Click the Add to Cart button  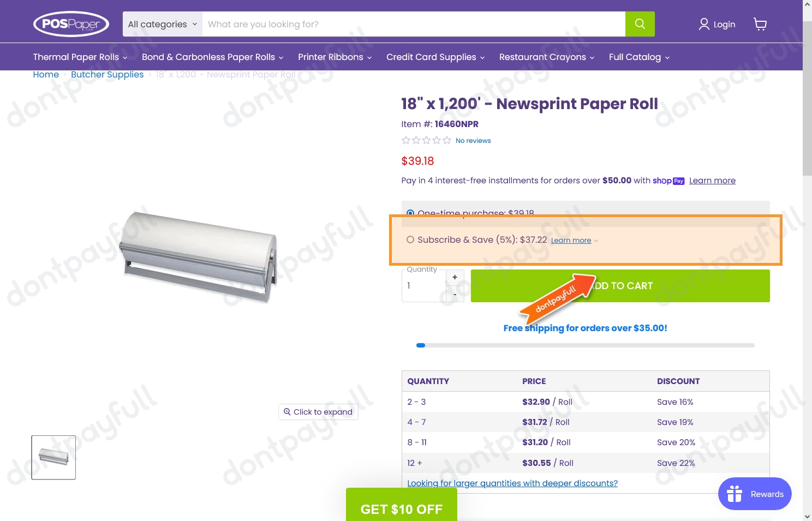[620, 286]
